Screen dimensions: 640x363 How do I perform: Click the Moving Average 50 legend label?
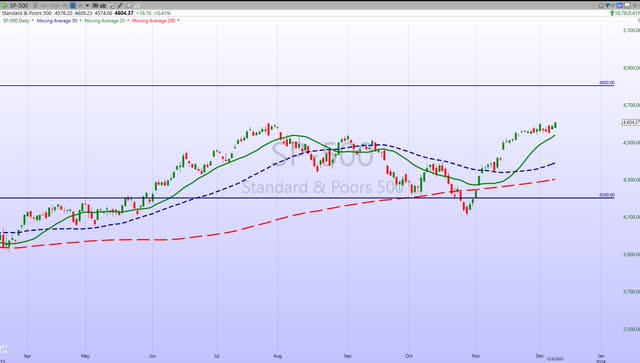pos(57,20)
